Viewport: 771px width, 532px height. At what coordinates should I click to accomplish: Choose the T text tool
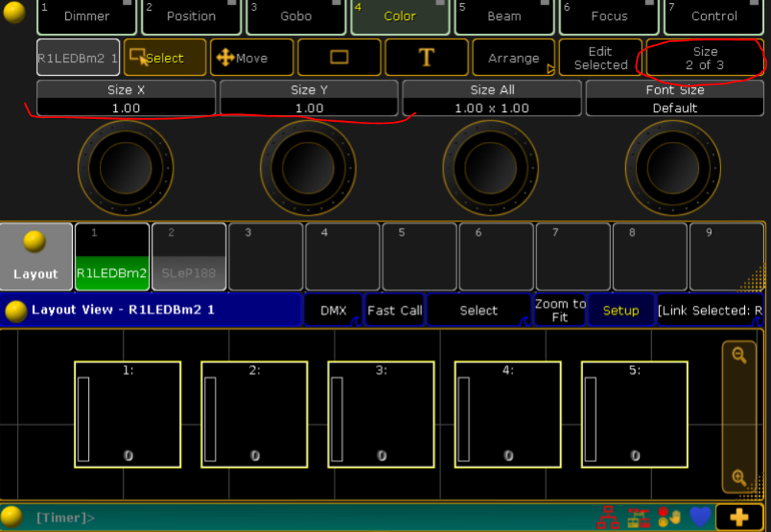(427, 57)
